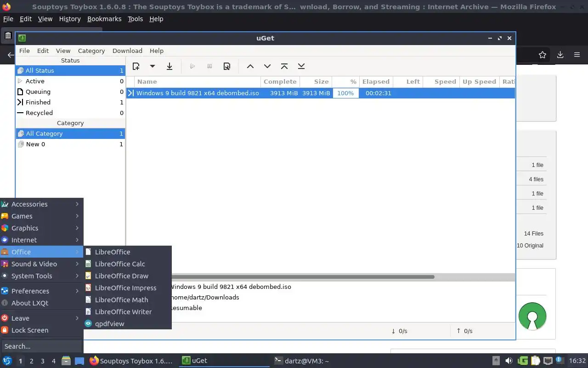Launch LibreOffice Impress
The height and width of the screenshot is (368, 588).
pos(128,288)
